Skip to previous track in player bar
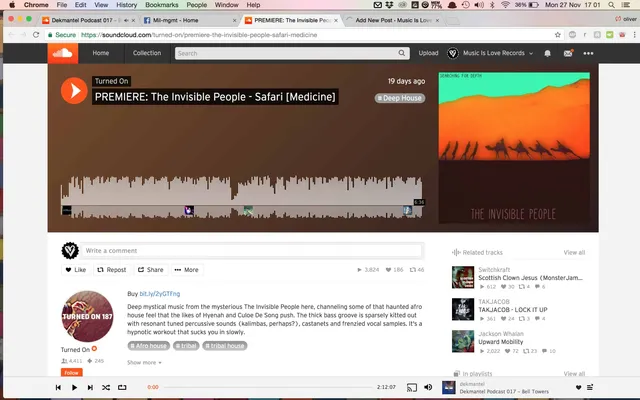 tap(58, 387)
